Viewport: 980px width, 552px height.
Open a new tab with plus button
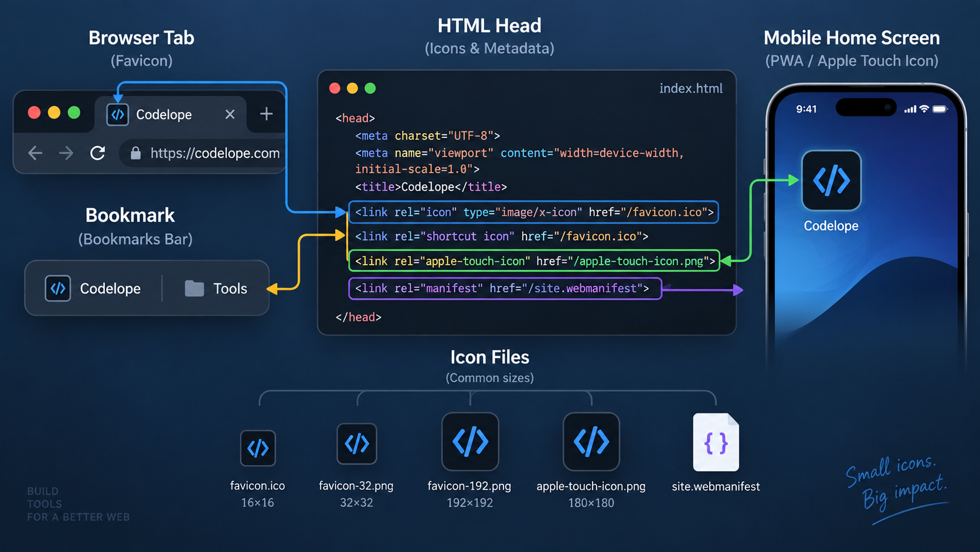266,114
